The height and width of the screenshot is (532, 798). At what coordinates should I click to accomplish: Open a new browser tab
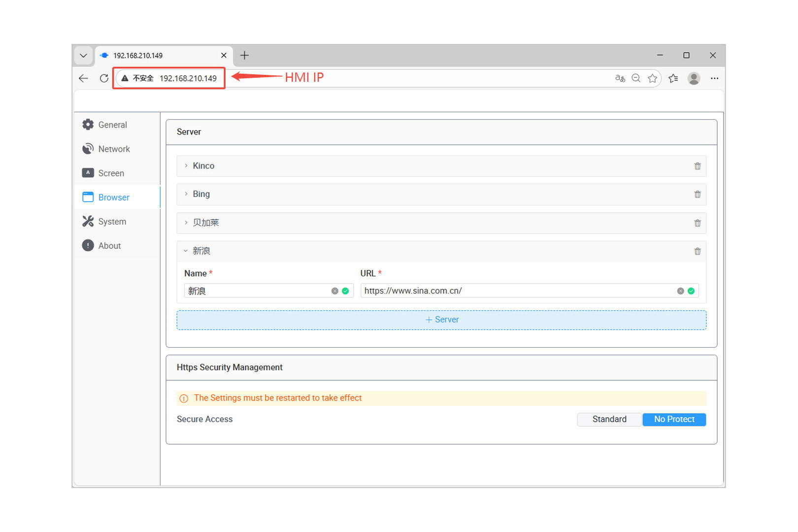pos(244,55)
